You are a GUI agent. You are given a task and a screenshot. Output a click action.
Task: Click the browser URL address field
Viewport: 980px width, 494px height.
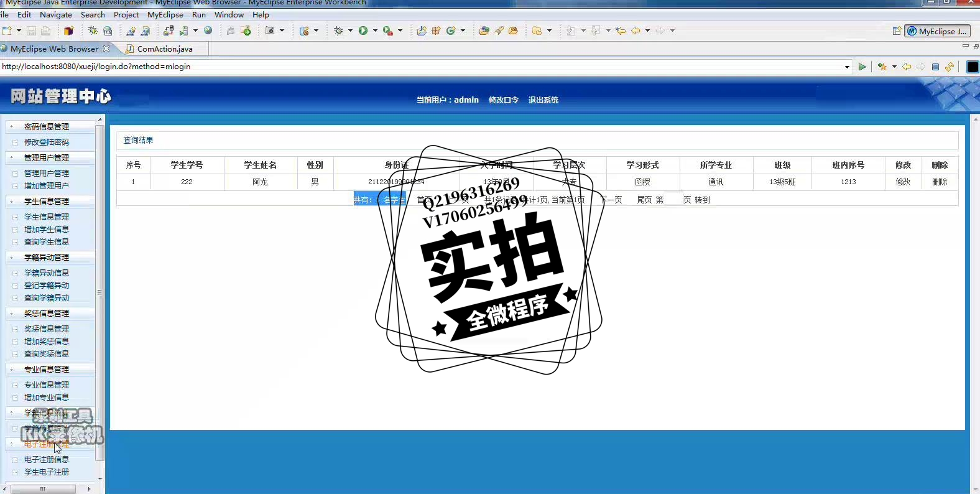coord(422,67)
